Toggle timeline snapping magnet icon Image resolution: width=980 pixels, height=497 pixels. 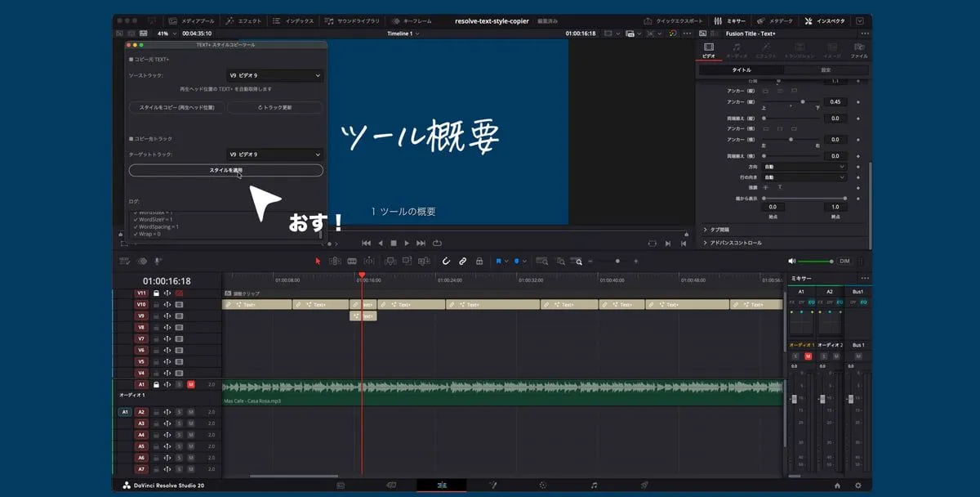tap(446, 261)
